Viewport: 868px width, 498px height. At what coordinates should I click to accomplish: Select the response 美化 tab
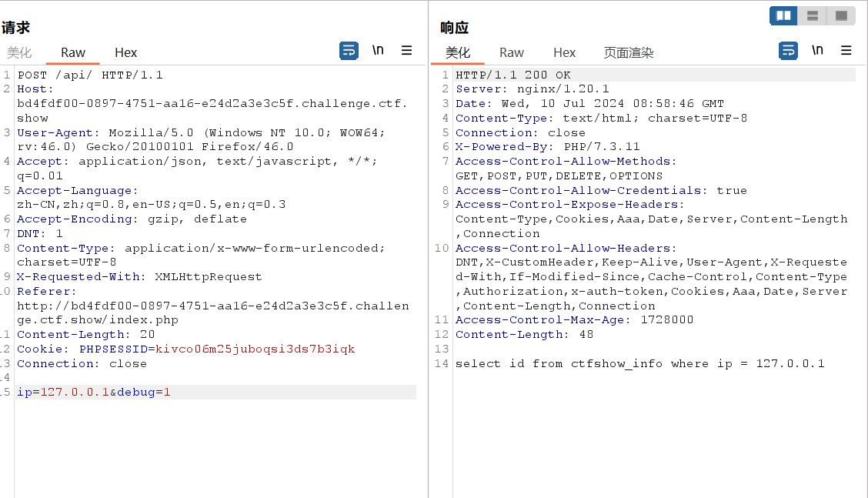458,52
